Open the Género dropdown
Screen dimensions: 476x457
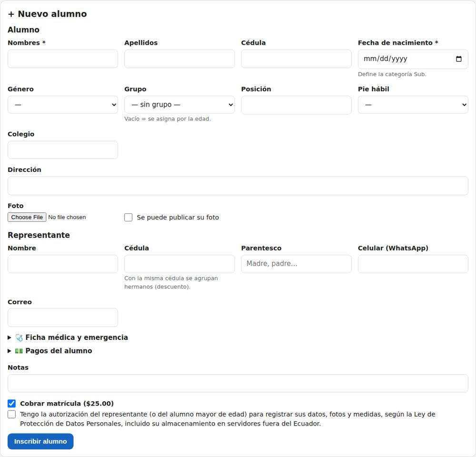(63, 105)
